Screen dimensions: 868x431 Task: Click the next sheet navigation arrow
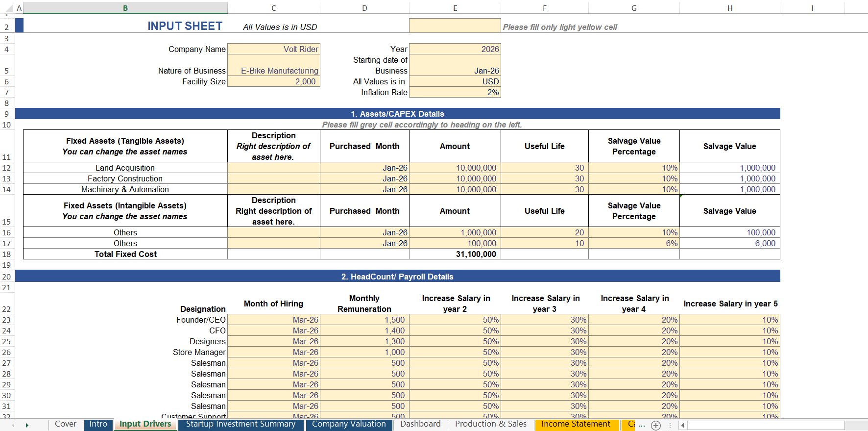pyautogui.click(x=27, y=425)
